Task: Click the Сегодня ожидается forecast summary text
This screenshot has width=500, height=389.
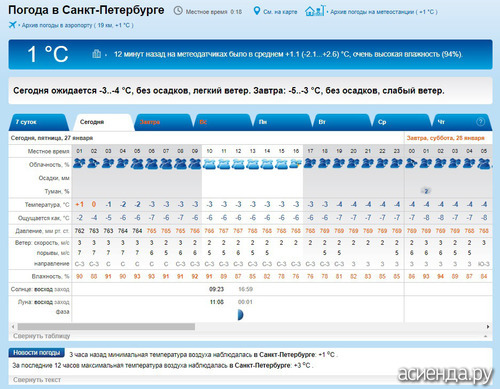Action: (229, 91)
